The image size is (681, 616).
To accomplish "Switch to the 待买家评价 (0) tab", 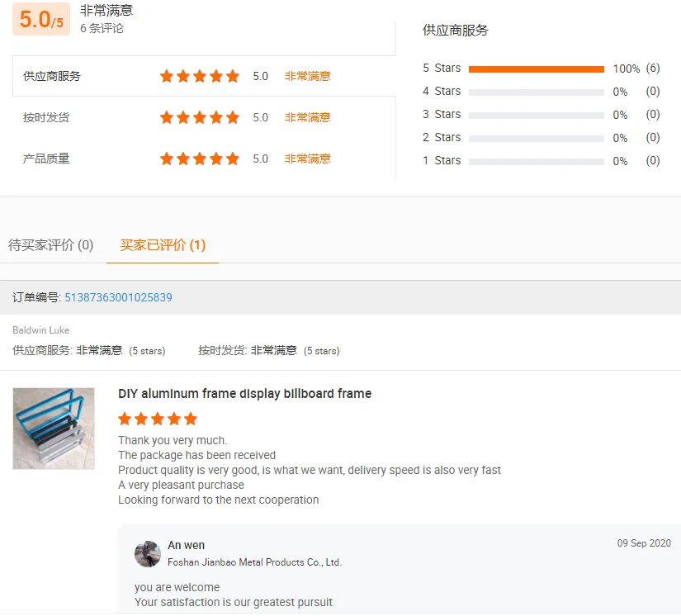I will coord(50,245).
